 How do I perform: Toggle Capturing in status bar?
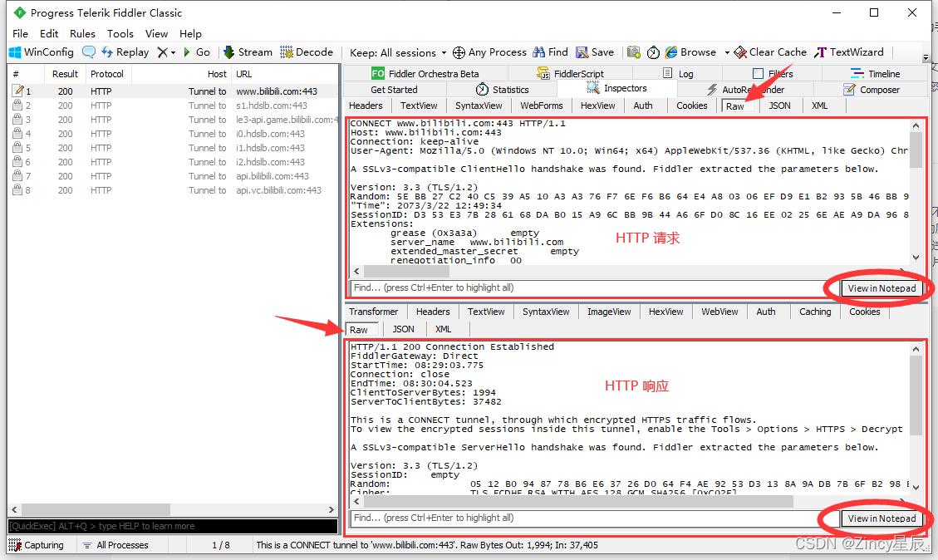tap(37, 545)
